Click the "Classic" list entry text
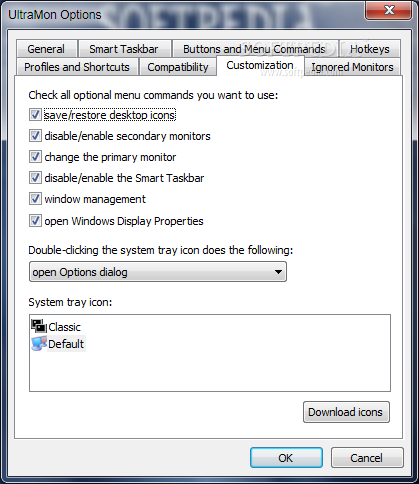The image size is (419, 484). click(64, 327)
